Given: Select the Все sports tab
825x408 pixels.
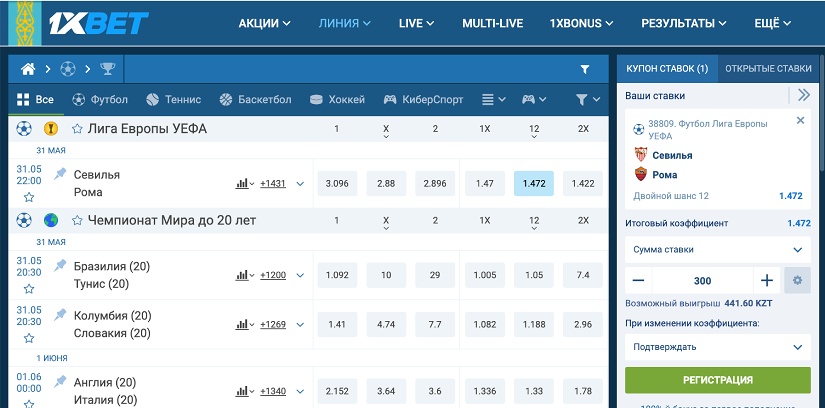Looking at the screenshot, I should coord(35,99).
